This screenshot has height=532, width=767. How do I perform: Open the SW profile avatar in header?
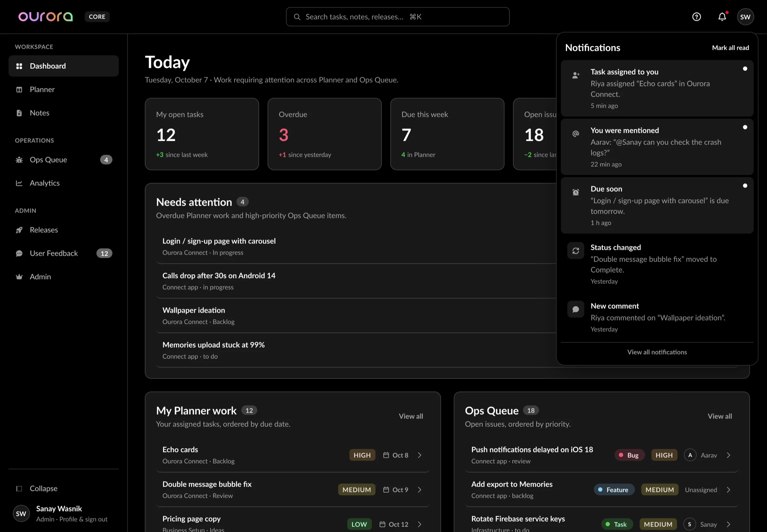(745, 17)
